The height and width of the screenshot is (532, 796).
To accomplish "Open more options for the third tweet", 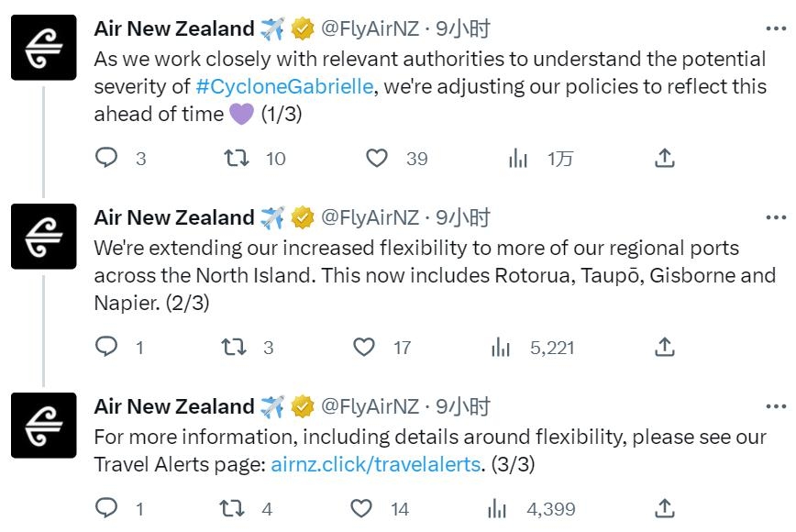I will (776, 407).
